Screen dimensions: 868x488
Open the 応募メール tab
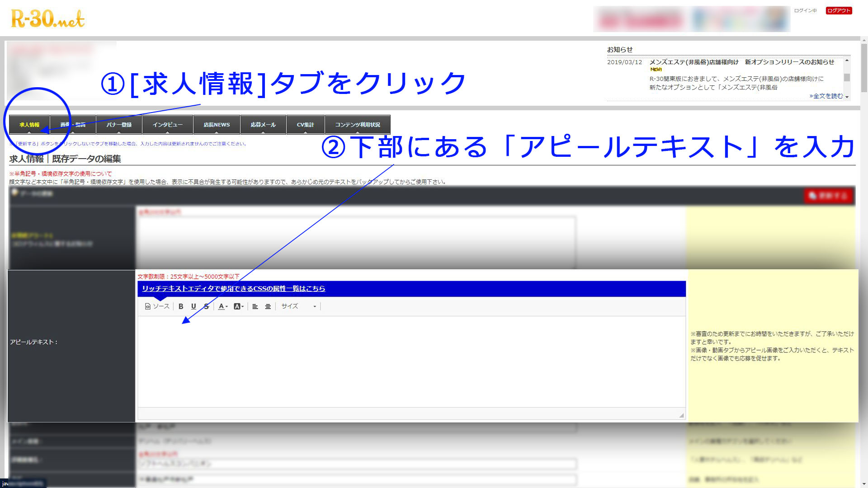[263, 125]
